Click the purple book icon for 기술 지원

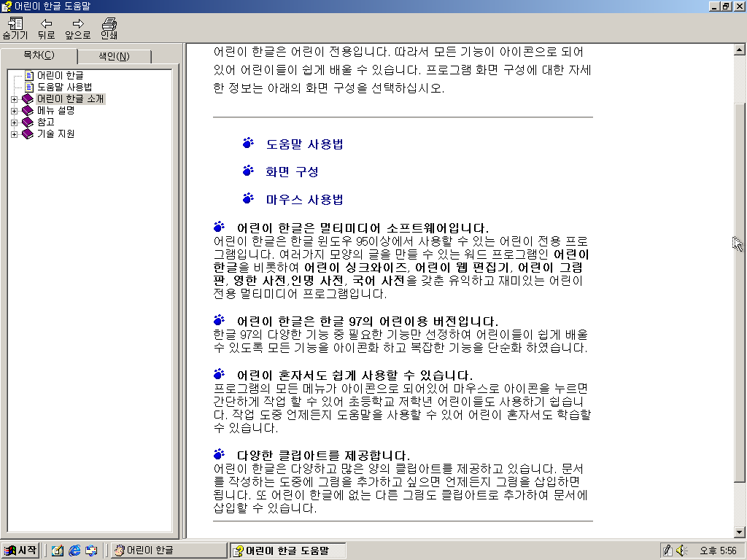pos(28,134)
